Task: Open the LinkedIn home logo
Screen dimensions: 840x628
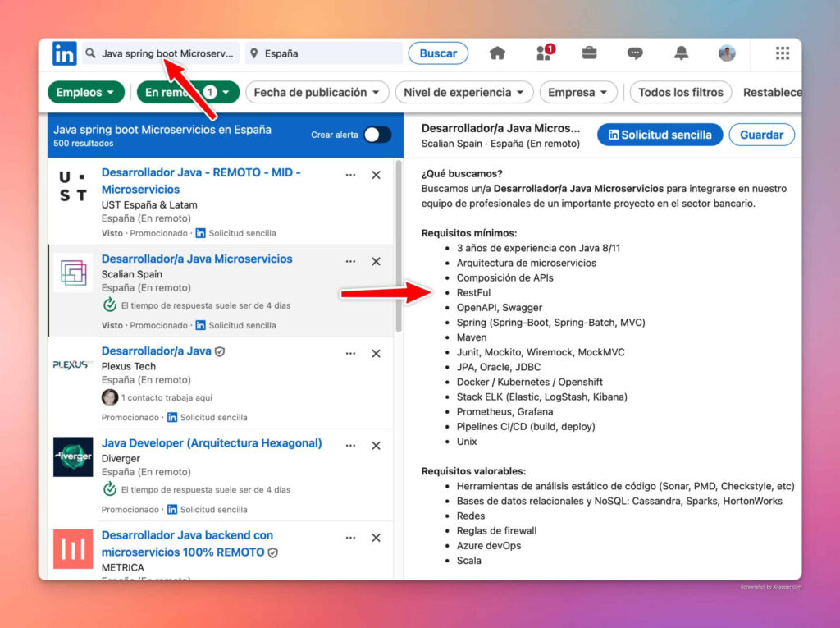Action: coord(64,53)
